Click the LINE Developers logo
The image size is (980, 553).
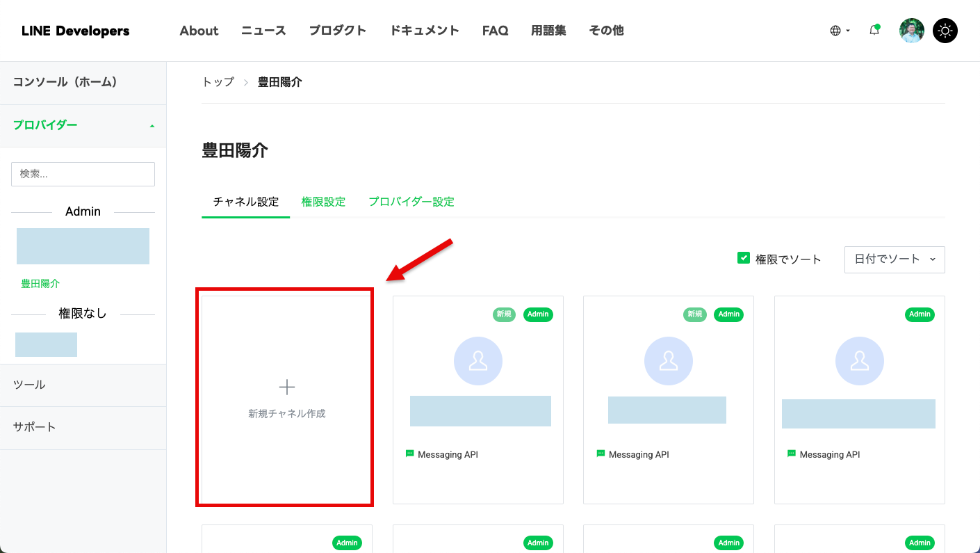coord(75,31)
